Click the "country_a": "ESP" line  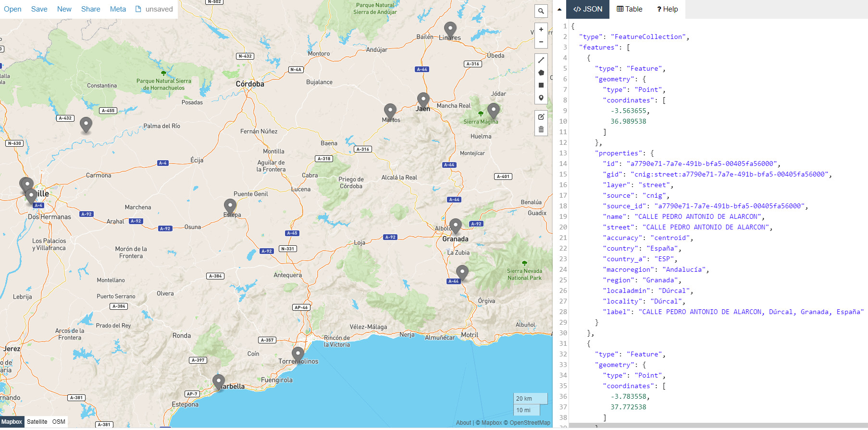640,259
